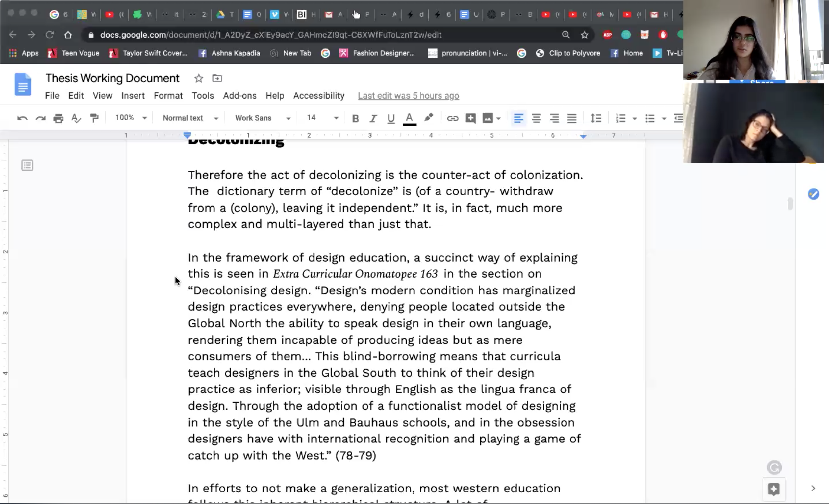Decrease indent using toolbar icon
The image size is (829, 504).
[x=678, y=118]
